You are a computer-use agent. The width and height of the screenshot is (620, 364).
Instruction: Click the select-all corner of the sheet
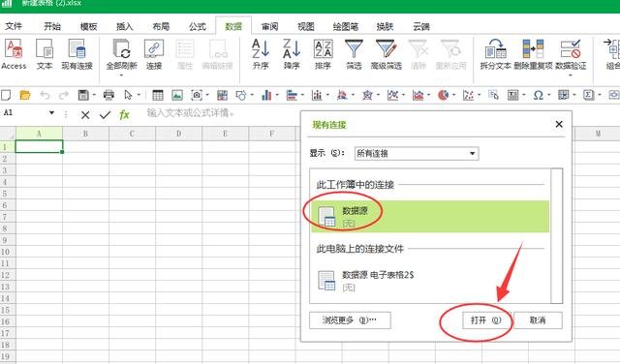coord(8,134)
